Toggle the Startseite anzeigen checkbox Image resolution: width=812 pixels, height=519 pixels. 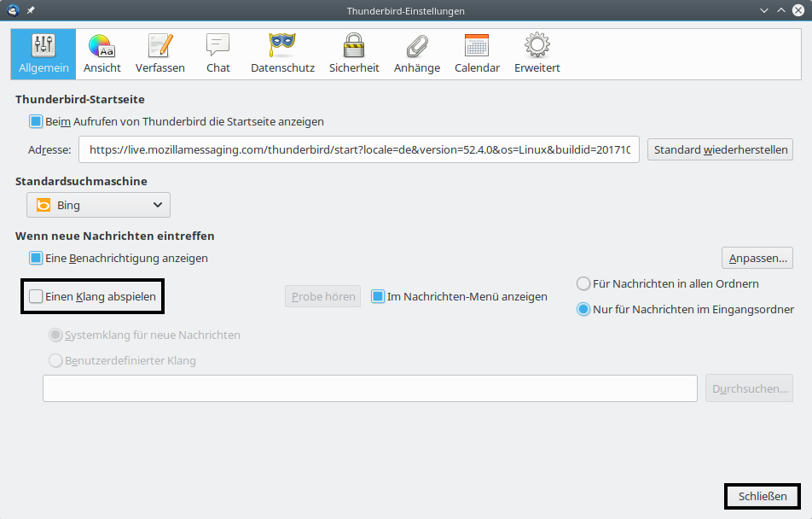[x=36, y=122]
